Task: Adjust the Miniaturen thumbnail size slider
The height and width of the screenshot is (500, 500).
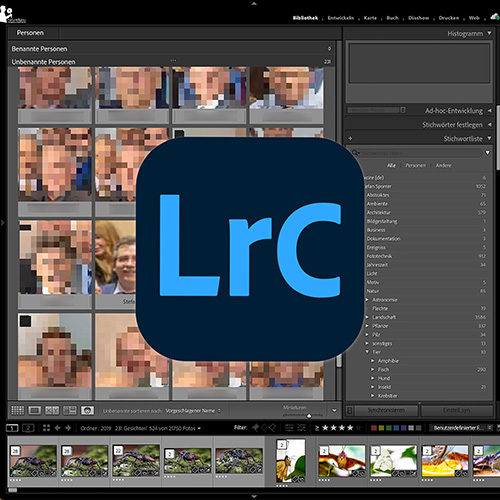Action: [x=309, y=415]
